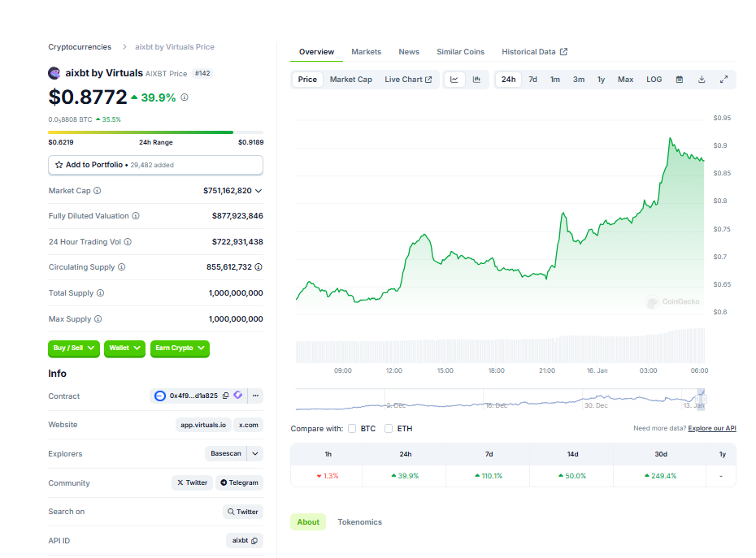756x558 pixels.
Task: Click the Base chain icon in contract
Action: click(x=159, y=396)
